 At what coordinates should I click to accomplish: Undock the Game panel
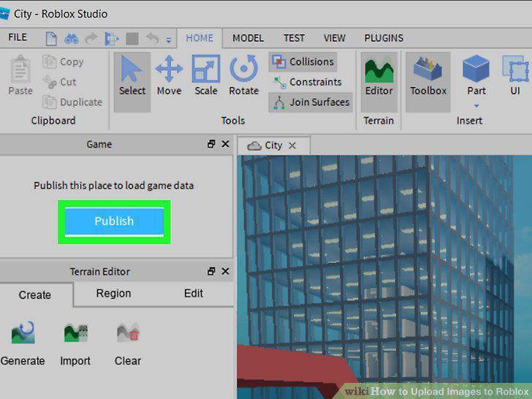pos(211,144)
